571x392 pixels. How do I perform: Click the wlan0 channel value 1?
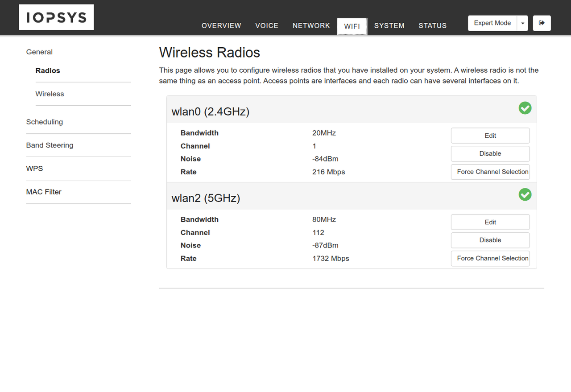click(314, 146)
